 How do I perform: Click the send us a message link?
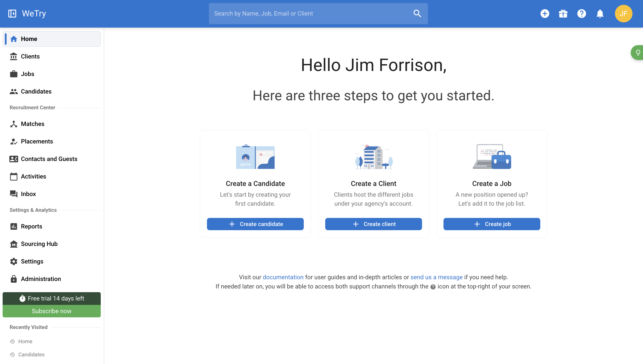coord(436,277)
